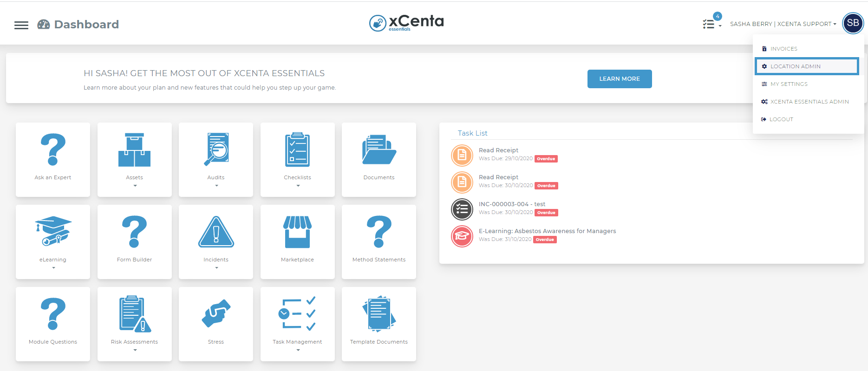Choose Location Admin in the user menu
Viewport: 868px width, 371px height.
point(807,66)
